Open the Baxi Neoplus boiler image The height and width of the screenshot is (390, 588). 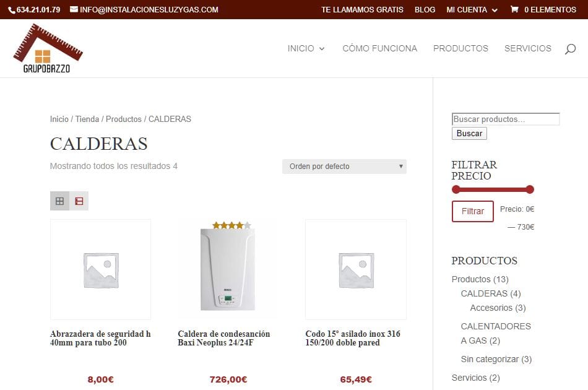coord(228,270)
